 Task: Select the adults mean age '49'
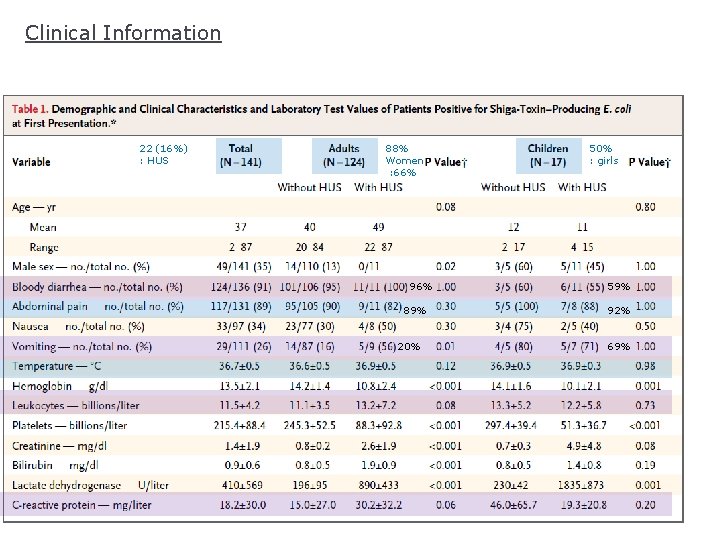click(378, 227)
